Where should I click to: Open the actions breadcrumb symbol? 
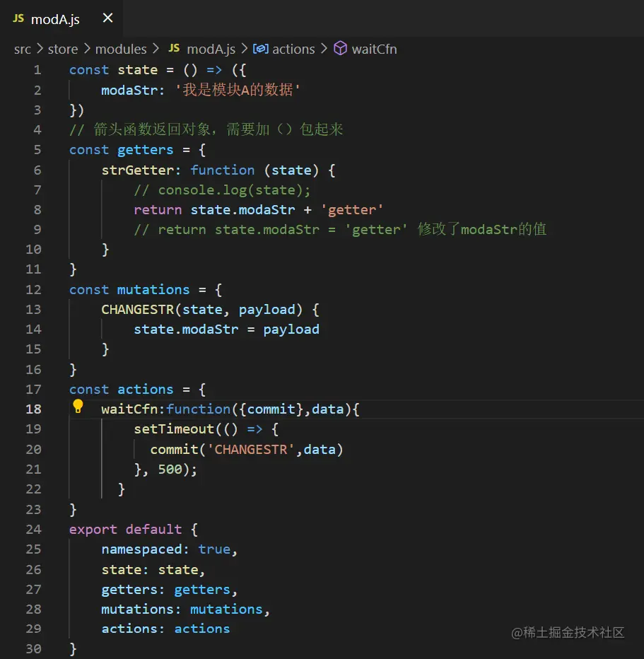(x=293, y=49)
